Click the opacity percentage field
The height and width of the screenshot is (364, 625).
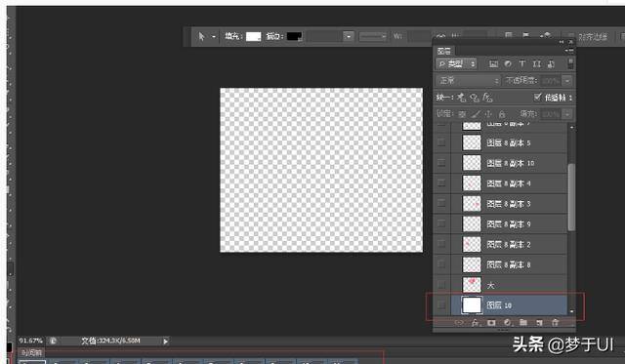(551, 81)
